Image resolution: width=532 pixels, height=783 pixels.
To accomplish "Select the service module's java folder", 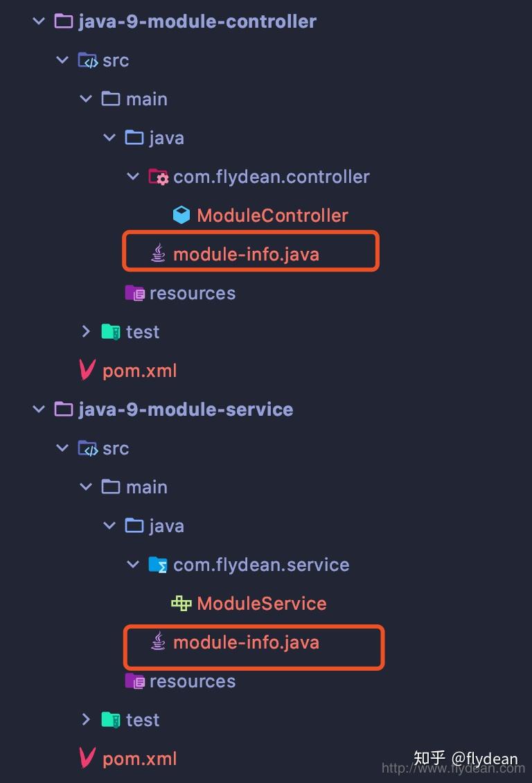I will pyautogui.click(x=166, y=526).
